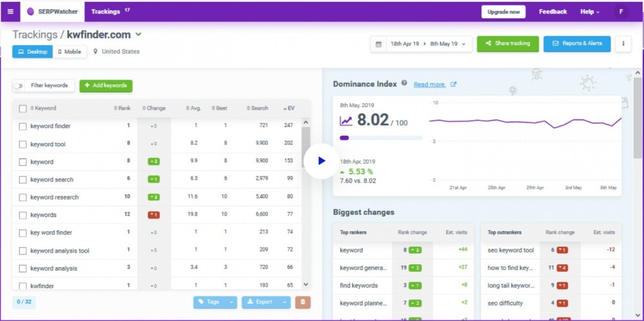The width and height of the screenshot is (644, 321).
Task: Click the green change badge for 'keyword search'
Action: [154, 179]
